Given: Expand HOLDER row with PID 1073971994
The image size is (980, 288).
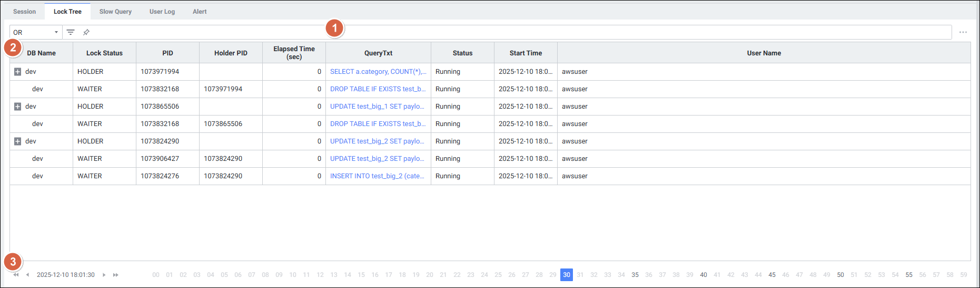Looking at the screenshot, I should pos(17,72).
